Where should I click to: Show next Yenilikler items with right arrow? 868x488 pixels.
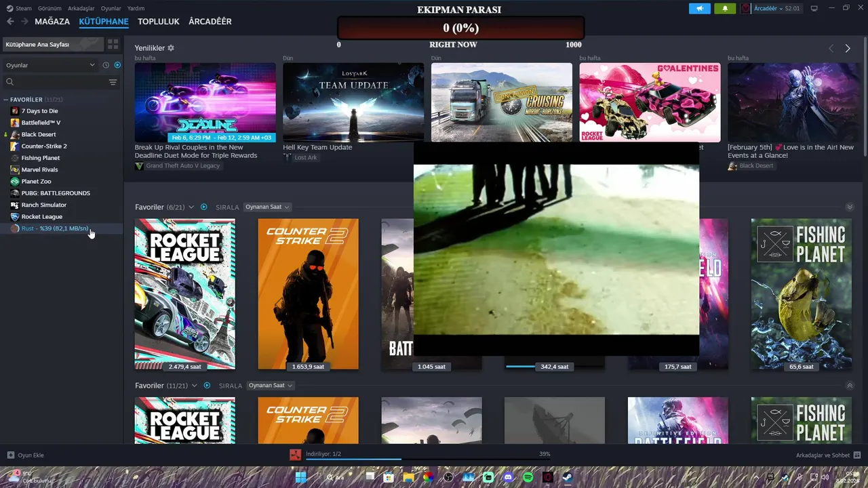pos(848,48)
